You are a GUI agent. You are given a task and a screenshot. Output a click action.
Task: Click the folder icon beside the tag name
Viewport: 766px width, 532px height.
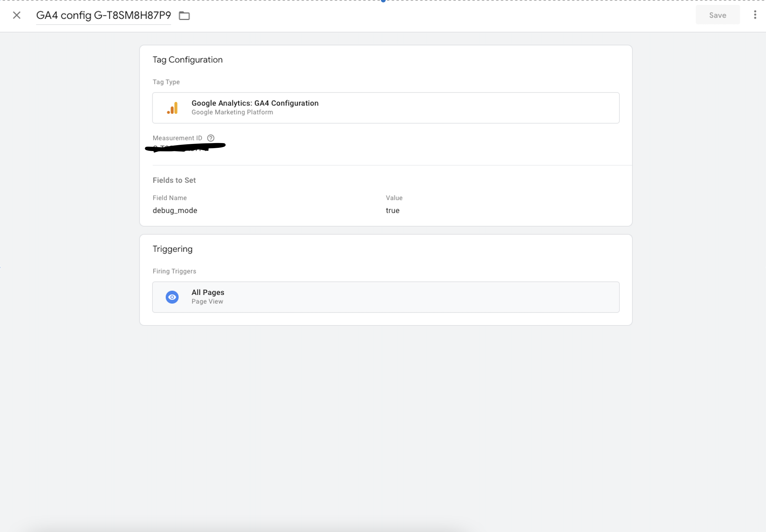point(184,16)
